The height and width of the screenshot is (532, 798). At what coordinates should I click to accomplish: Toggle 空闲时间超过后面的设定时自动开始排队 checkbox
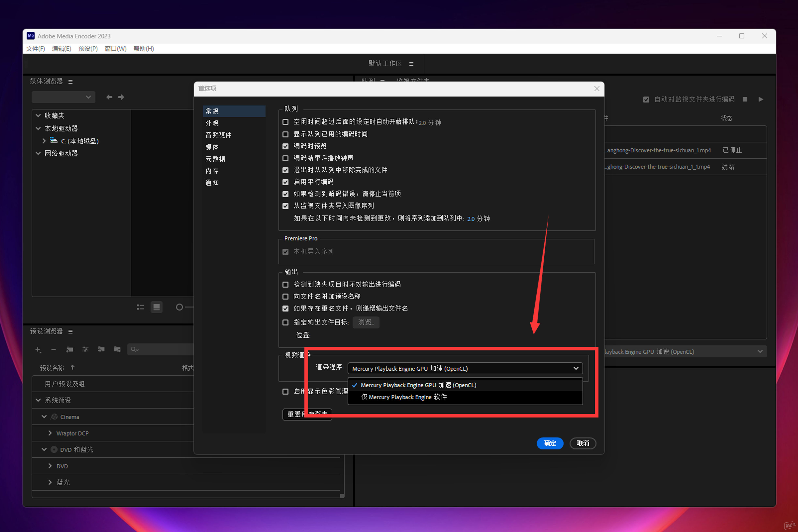(286, 122)
